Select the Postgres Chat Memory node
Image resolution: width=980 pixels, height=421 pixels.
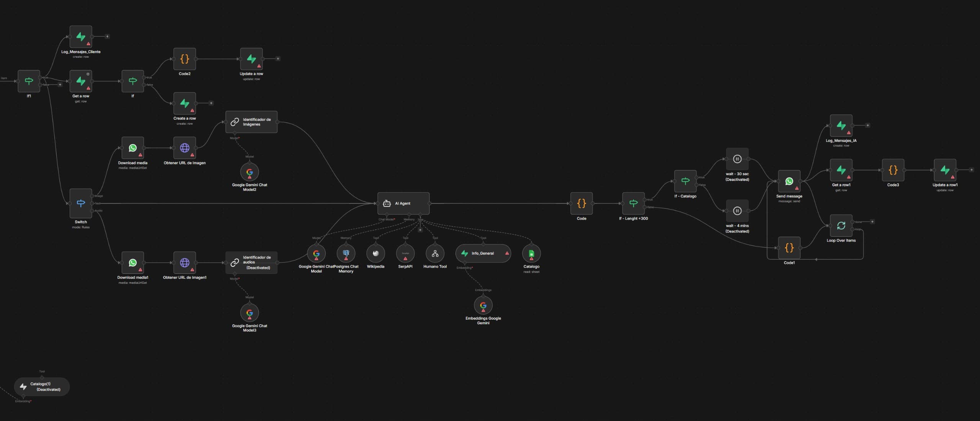(346, 253)
